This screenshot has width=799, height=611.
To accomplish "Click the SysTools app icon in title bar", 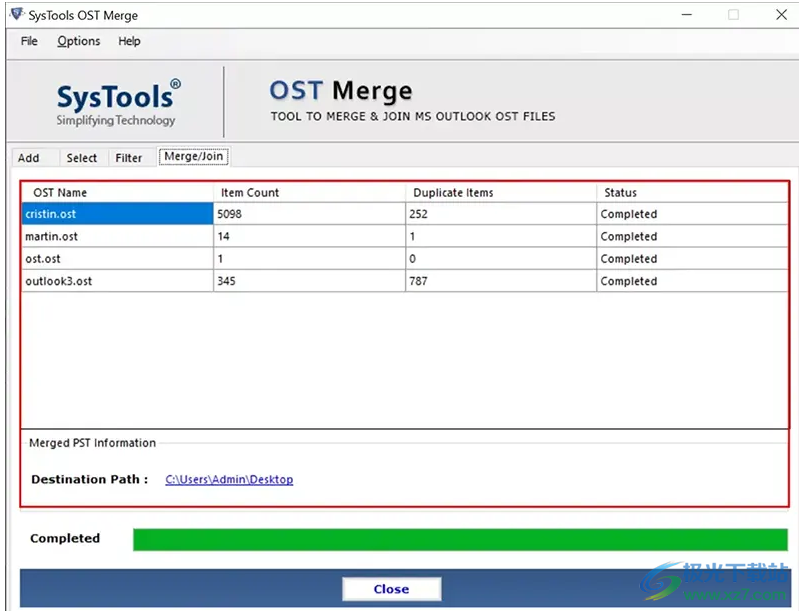I will tap(16, 15).
